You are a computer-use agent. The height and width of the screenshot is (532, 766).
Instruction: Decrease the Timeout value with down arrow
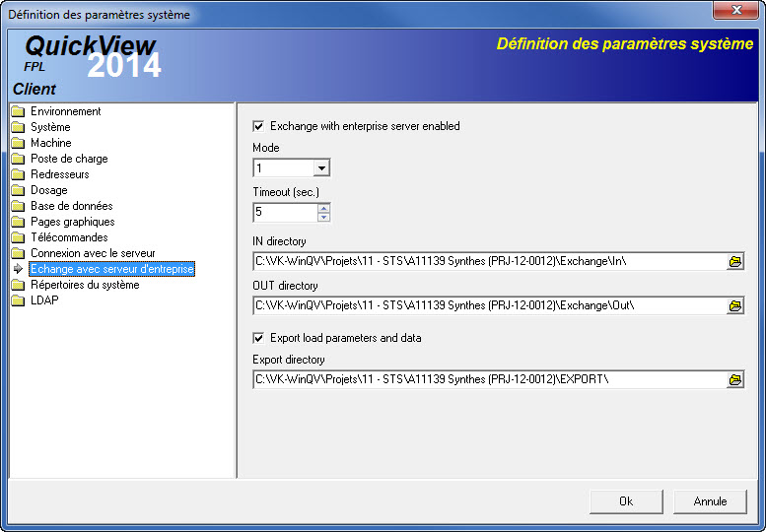[x=323, y=217]
